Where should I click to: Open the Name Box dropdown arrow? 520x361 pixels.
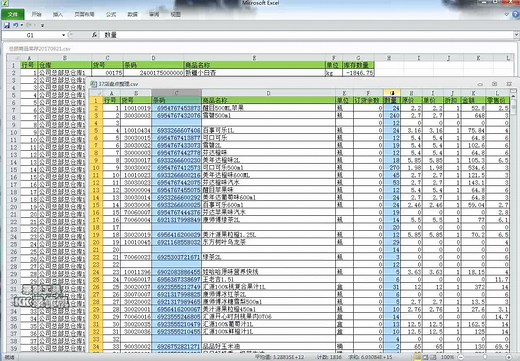63,35
